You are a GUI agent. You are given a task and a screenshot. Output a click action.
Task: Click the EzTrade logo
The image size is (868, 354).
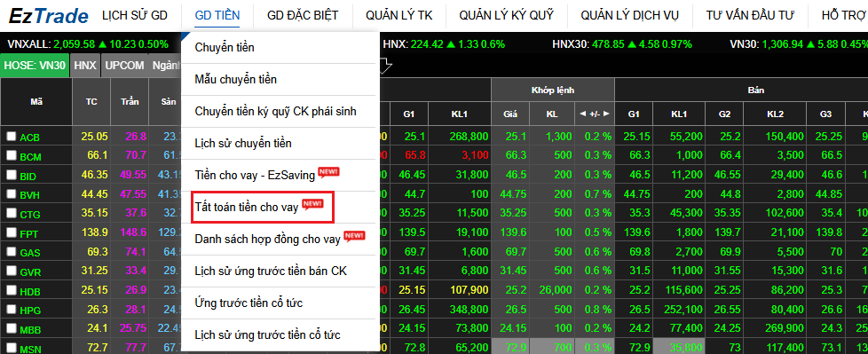(x=48, y=16)
